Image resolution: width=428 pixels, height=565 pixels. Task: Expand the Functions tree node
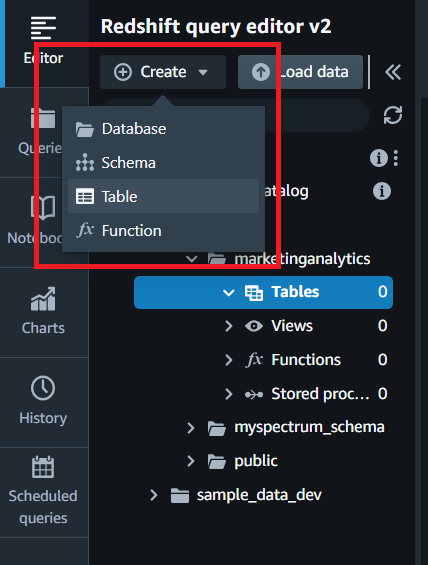pyautogui.click(x=228, y=360)
